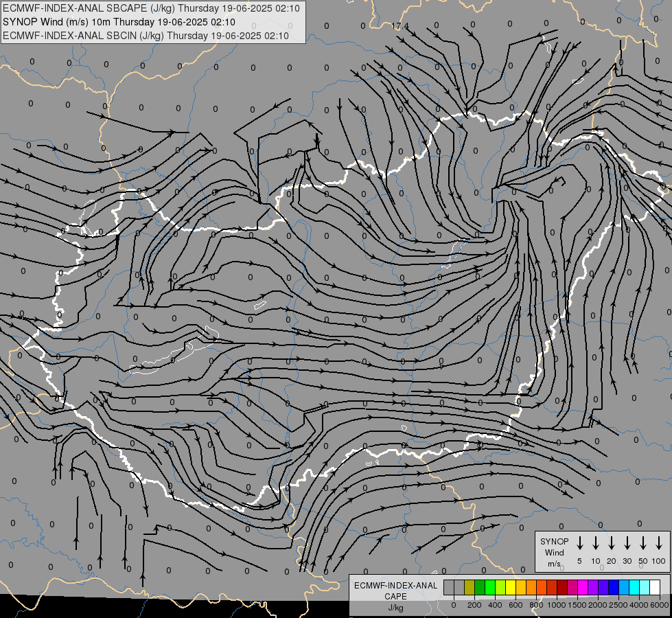Select the white CAPE legend swatch
The height and width of the screenshot is (618, 672).
click(656, 587)
